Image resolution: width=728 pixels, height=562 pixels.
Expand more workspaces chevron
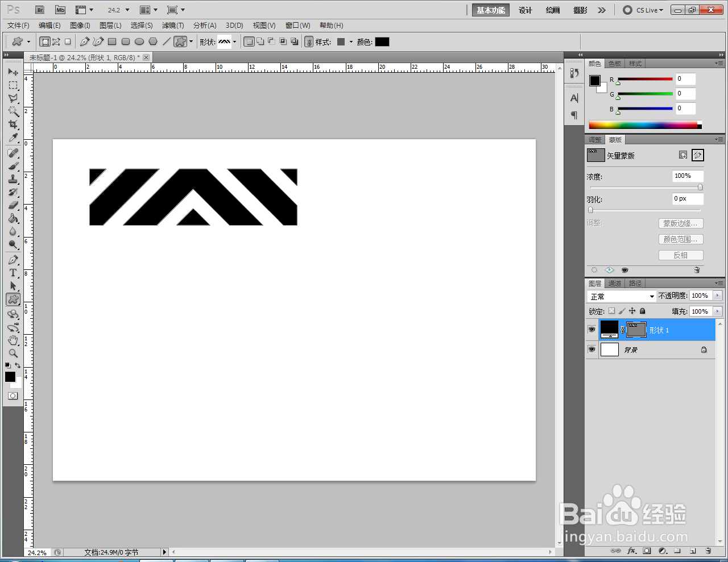pos(602,10)
